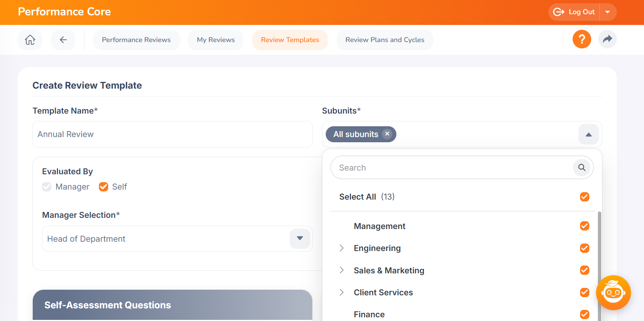Go to the home page icon
This screenshot has height=321, width=644.
pos(30,40)
